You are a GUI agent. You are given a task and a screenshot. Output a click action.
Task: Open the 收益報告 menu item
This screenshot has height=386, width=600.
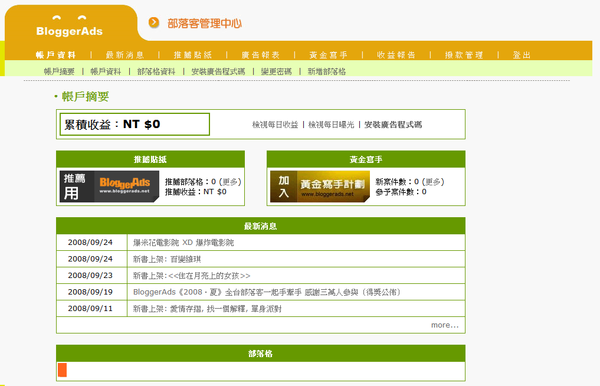pos(396,55)
